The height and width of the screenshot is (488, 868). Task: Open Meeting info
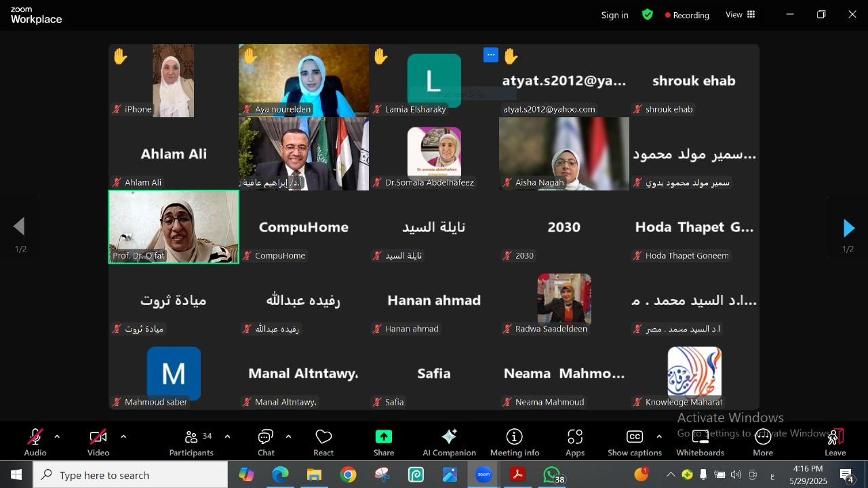[514, 443]
